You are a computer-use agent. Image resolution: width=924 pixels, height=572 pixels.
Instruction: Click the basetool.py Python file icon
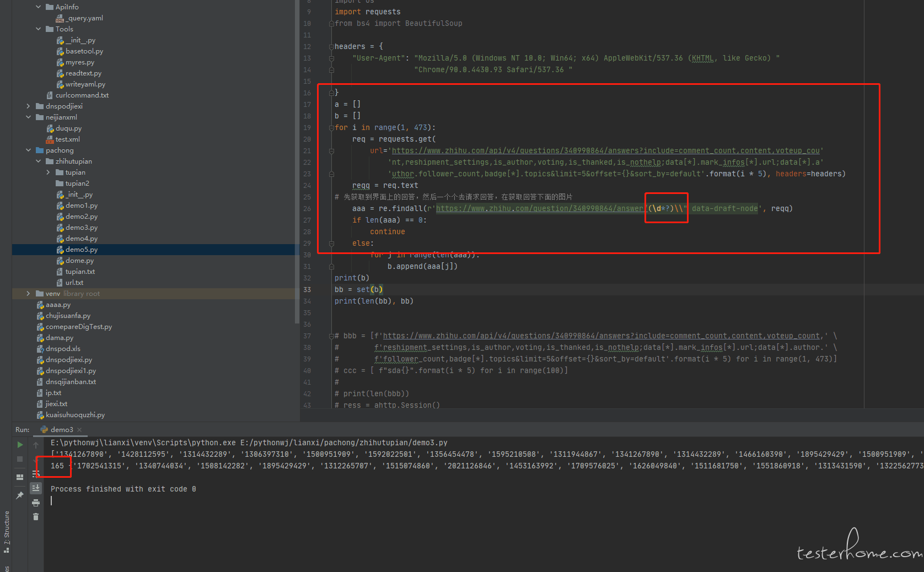60,51
